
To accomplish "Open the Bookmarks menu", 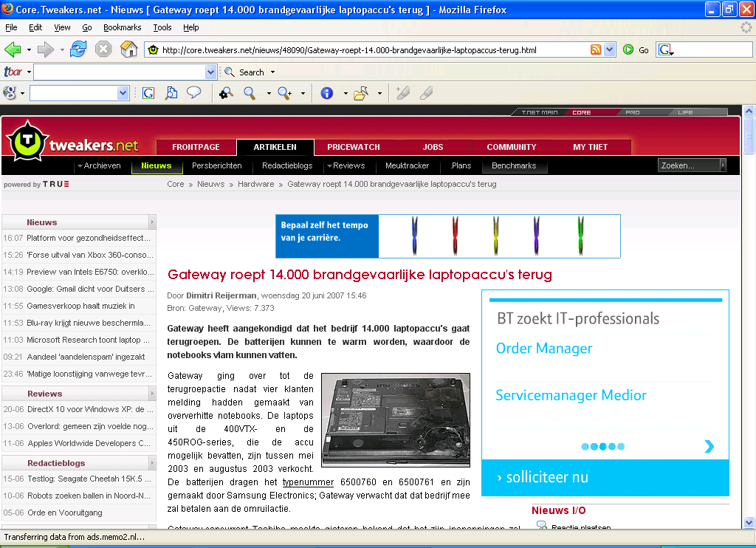I will [122, 27].
